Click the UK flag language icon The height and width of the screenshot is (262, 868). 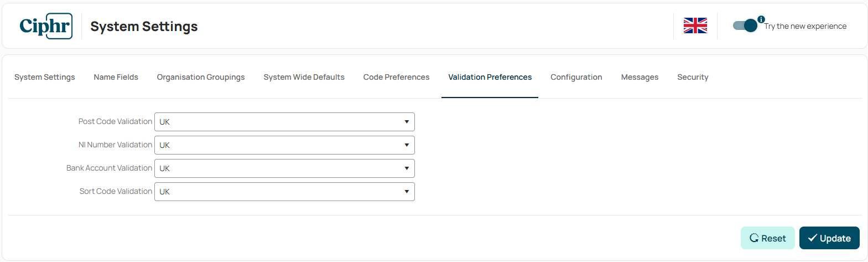pos(695,25)
